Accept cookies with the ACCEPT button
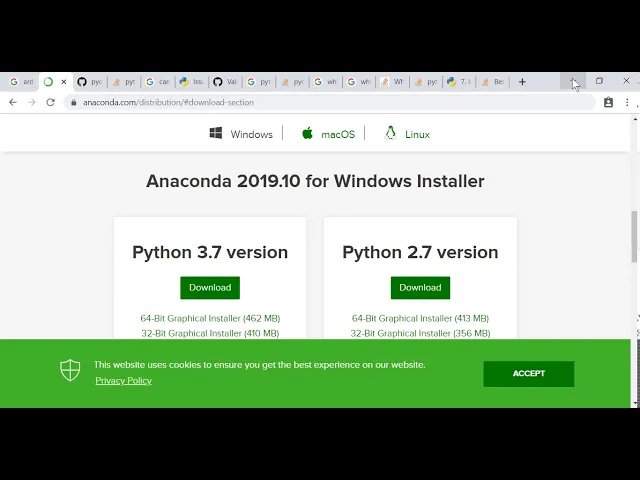Screen dimensions: 640x480 [x=529, y=373]
